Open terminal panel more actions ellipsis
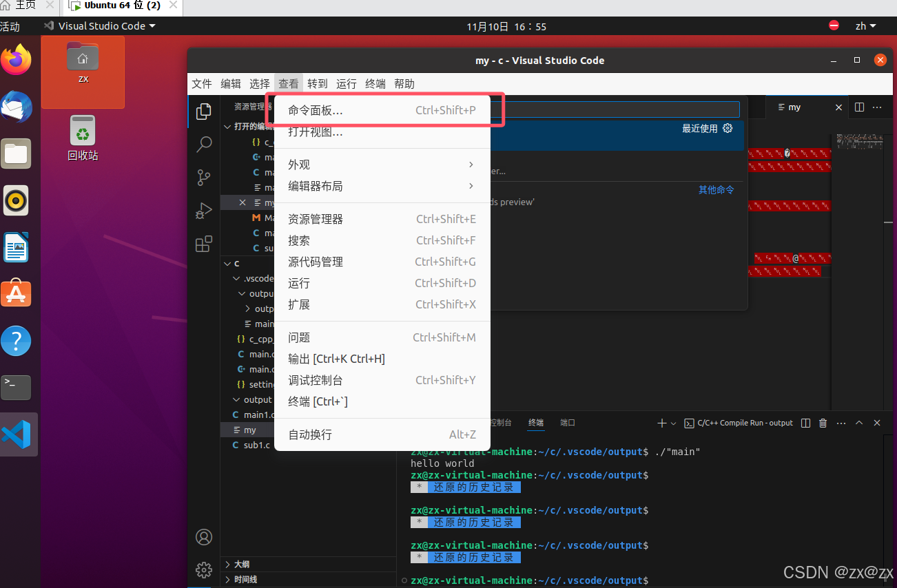 (841, 423)
